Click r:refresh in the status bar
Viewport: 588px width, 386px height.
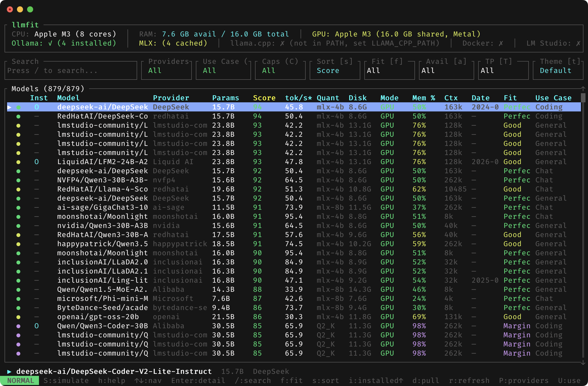point(469,381)
